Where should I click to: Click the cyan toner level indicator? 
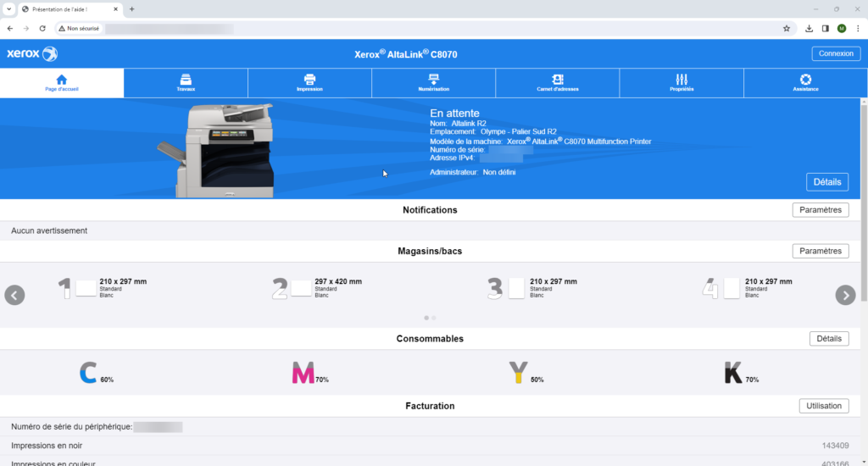[x=89, y=372]
